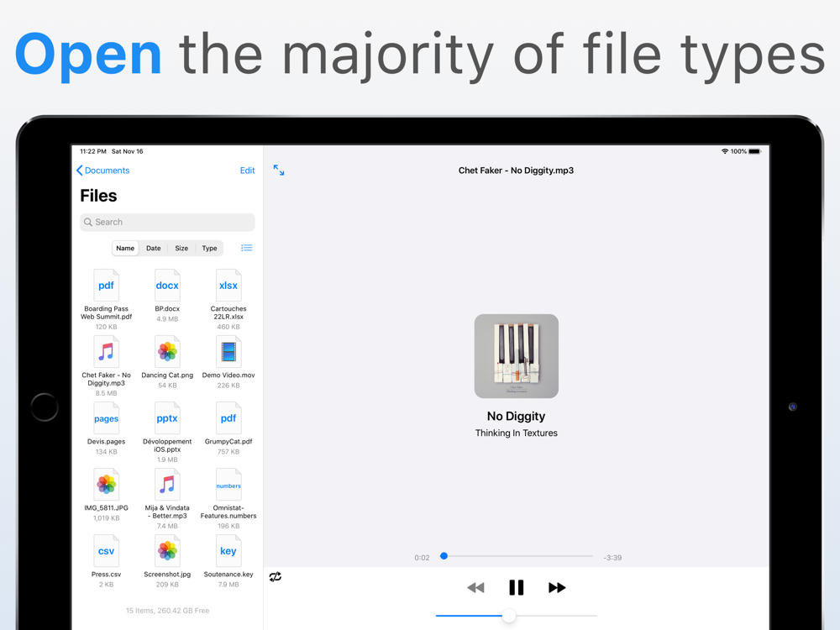
Task: Open the Demo Video.mov icon
Action: [228, 352]
